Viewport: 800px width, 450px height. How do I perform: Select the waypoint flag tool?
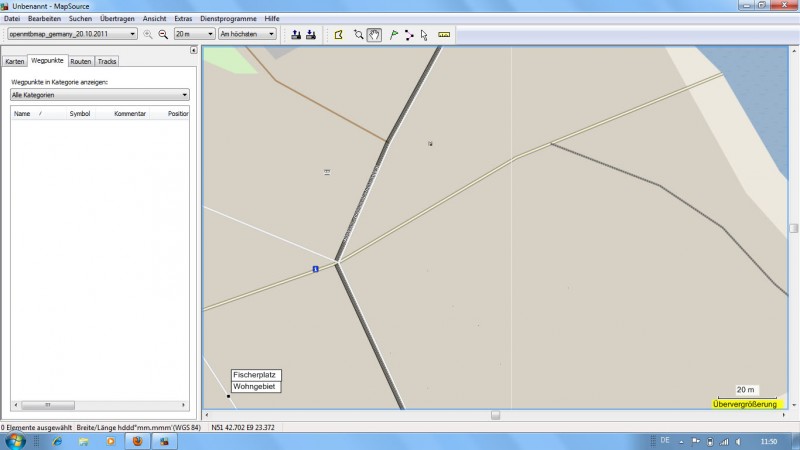tap(394, 34)
